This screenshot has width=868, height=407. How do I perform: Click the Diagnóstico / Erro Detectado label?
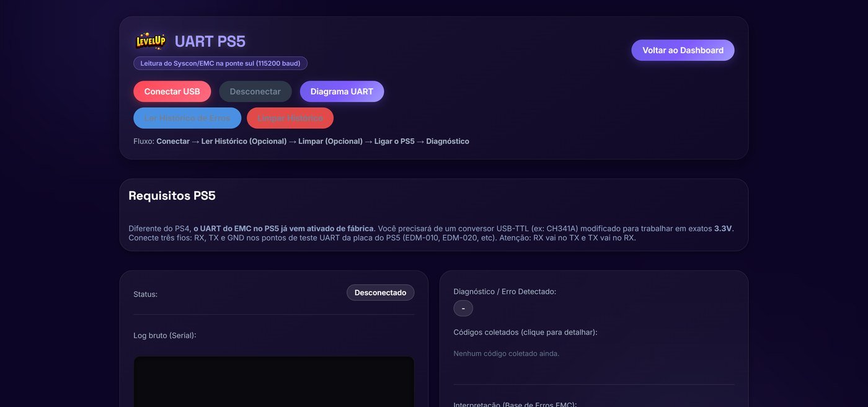pos(505,292)
